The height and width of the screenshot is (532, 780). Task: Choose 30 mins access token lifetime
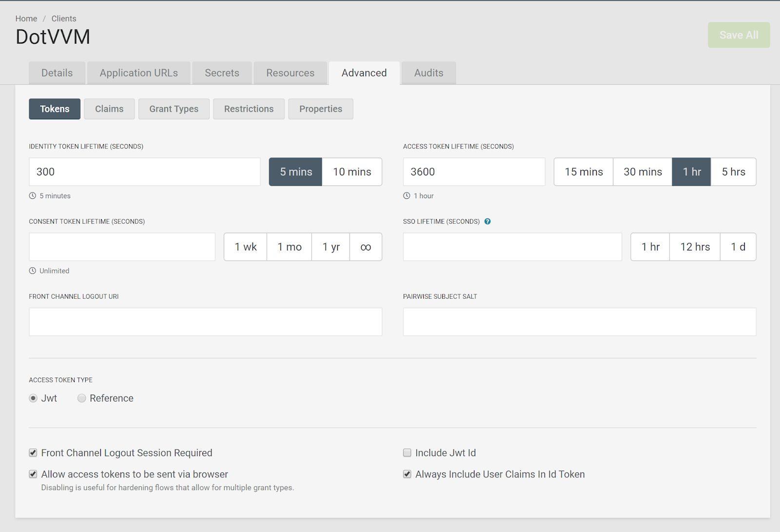pos(643,172)
